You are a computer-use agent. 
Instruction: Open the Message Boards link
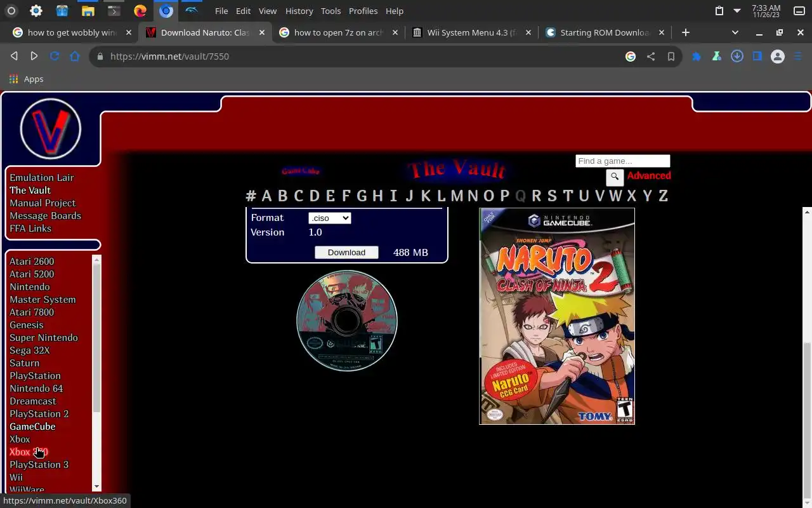pos(45,216)
